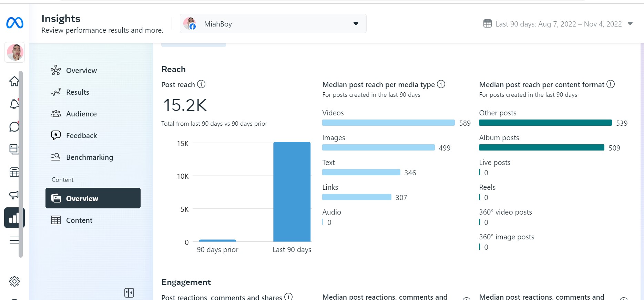Click the Album posts value 509
The image size is (644, 300).
(614, 148)
